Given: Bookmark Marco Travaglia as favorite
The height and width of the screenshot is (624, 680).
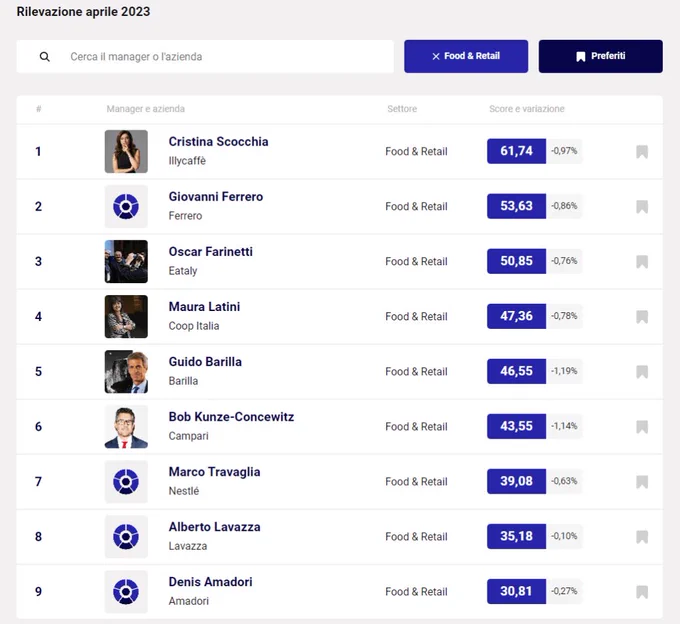Looking at the screenshot, I should pos(642,482).
